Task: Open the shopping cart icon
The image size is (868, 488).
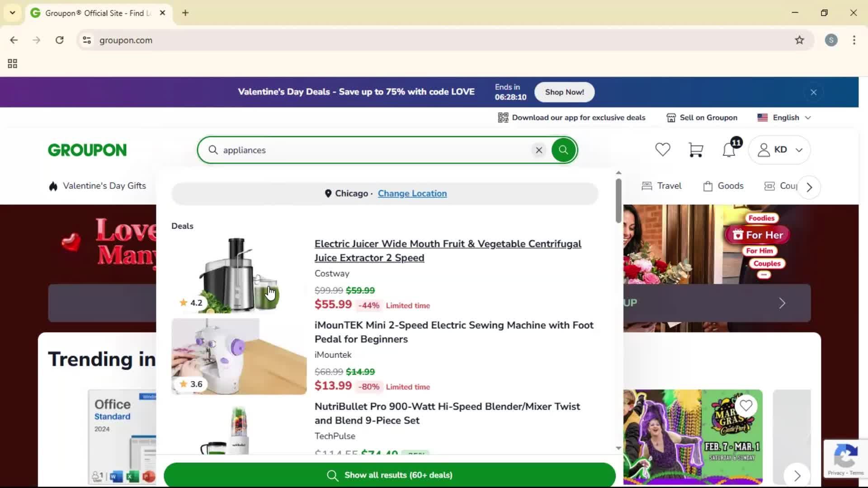Action: (x=696, y=150)
